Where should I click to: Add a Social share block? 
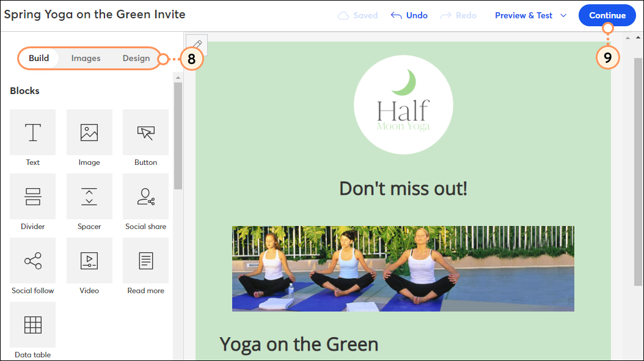pyautogui.click(x=145, y=196)
